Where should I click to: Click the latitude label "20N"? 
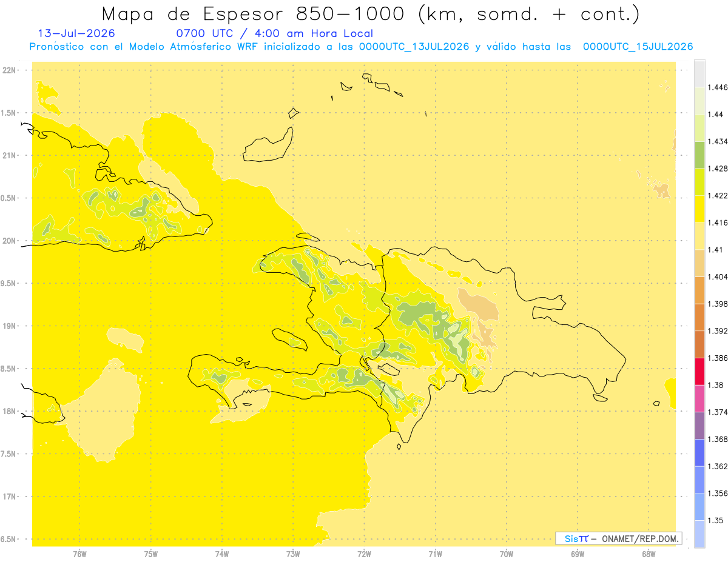[8, 241]
